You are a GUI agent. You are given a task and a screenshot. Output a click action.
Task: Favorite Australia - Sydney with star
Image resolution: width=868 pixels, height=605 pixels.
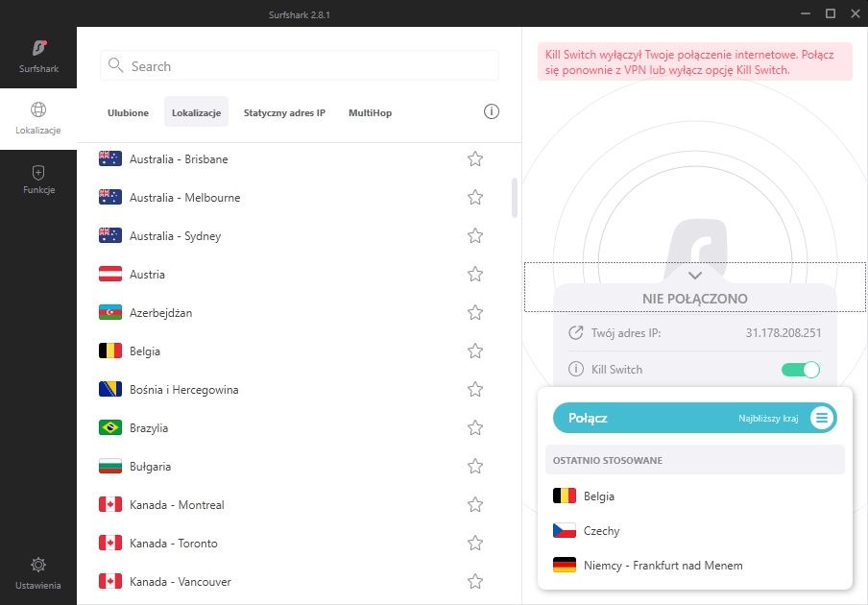click(x=475, y=236)
